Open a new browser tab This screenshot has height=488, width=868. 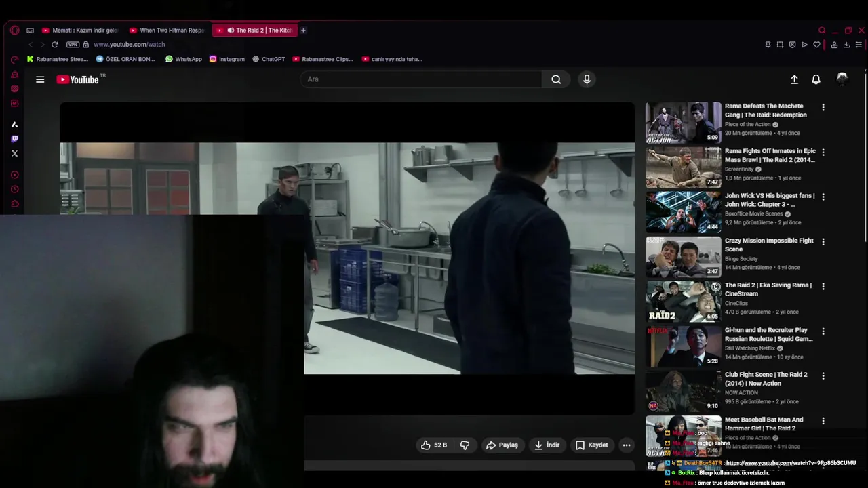click(303, 30)
